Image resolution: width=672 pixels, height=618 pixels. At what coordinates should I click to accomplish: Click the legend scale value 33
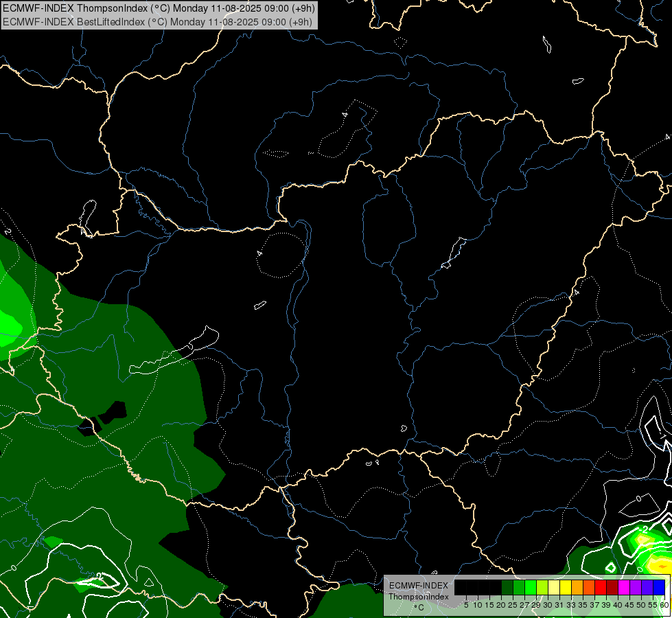click(572, 605)
